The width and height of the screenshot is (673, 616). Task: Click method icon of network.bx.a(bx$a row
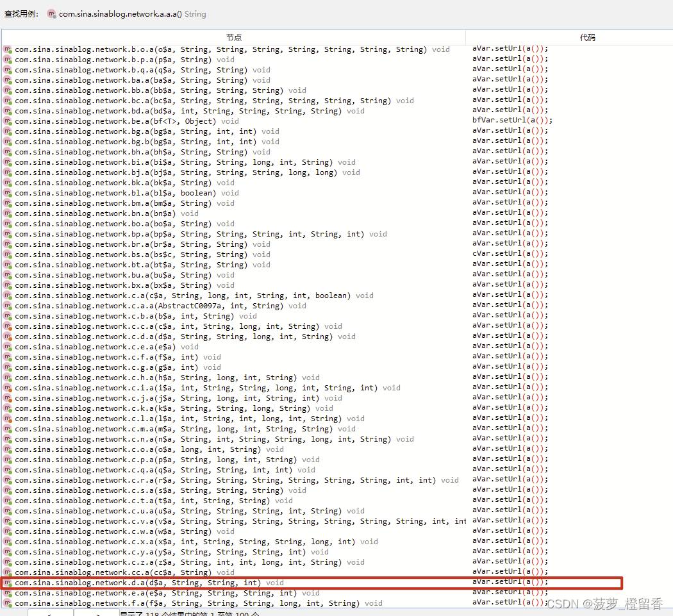pos(8,285)
